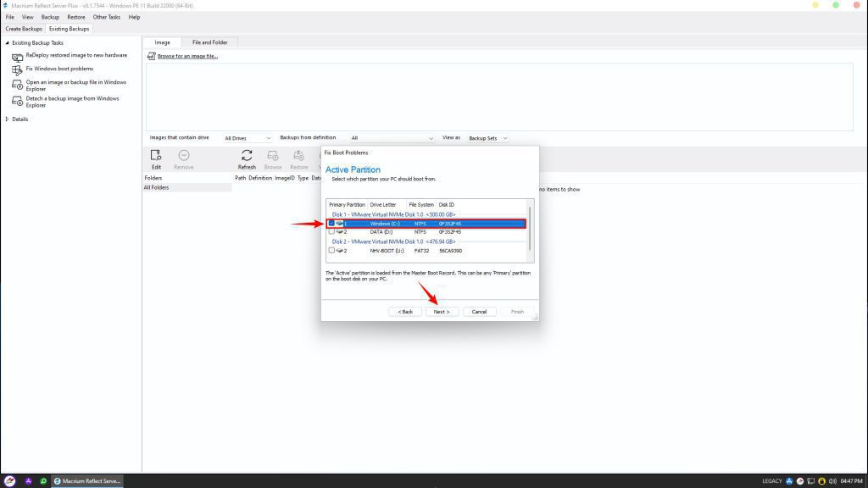This screenshot has height=488, width=868.
Task: Click the Edit toolbar icon
Action: (x=156, y=156)
